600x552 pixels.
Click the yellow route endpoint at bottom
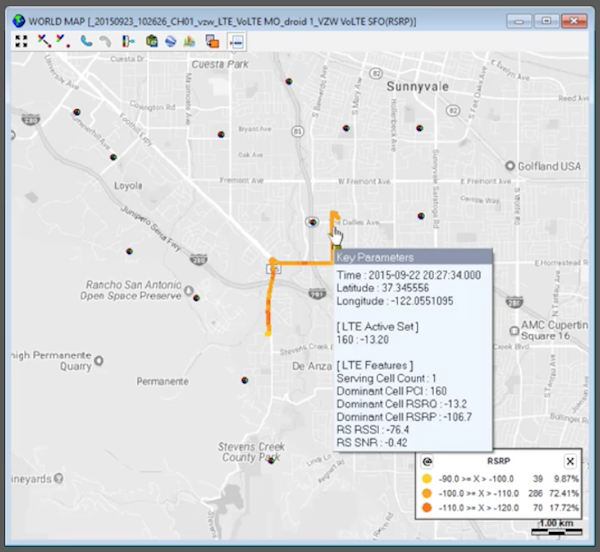(x=267, y=334)
